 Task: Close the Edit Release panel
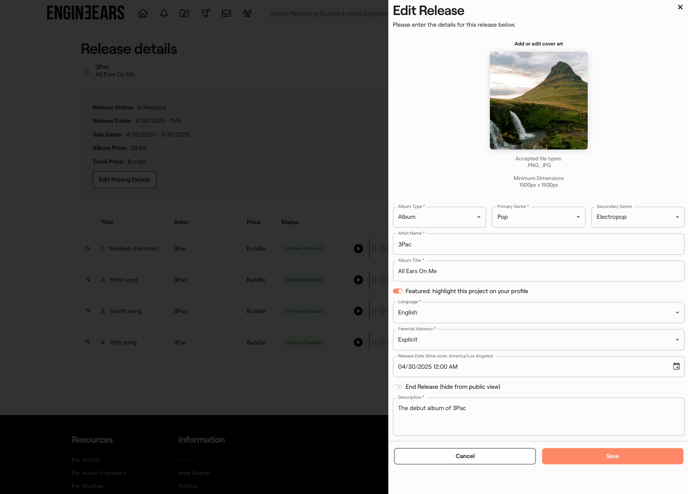[680, 7]
